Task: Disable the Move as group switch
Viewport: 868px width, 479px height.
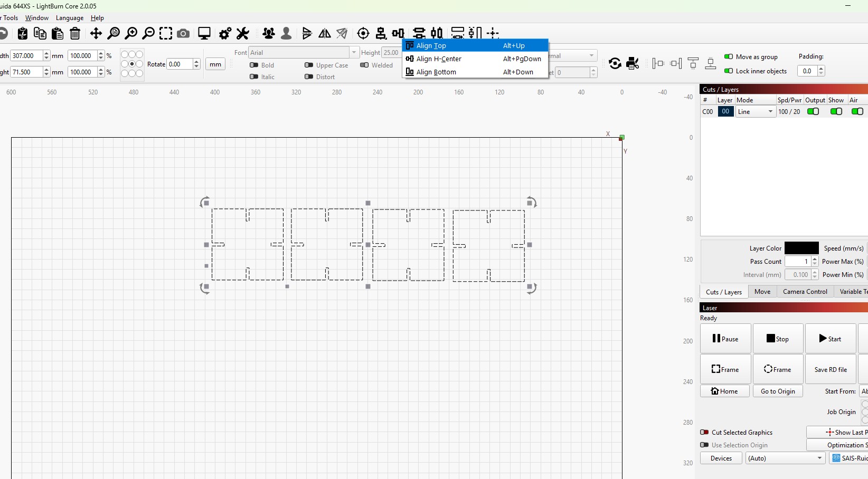Action: click(x=729, y=56)
